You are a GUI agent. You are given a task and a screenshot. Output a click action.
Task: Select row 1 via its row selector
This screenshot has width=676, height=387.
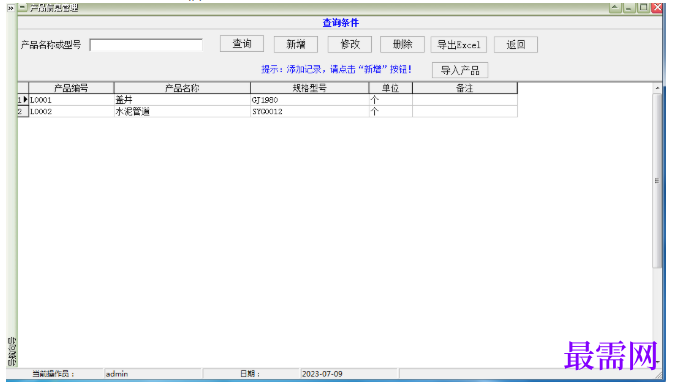click(x=23, y=100)
